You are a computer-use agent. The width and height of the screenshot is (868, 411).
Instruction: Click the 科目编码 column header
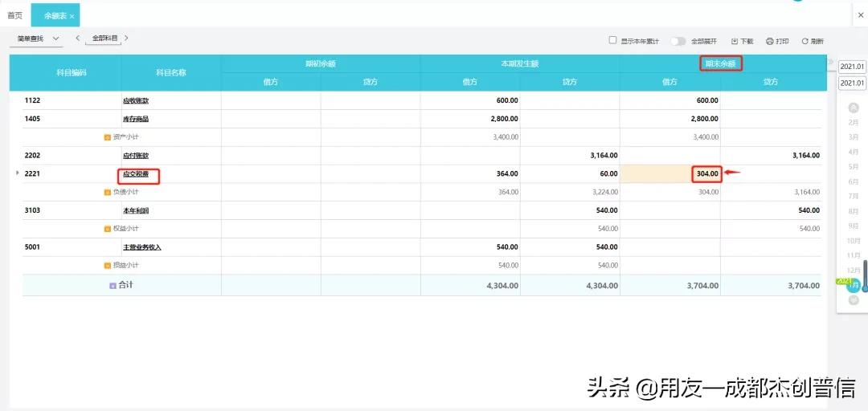tap(72, 72)
